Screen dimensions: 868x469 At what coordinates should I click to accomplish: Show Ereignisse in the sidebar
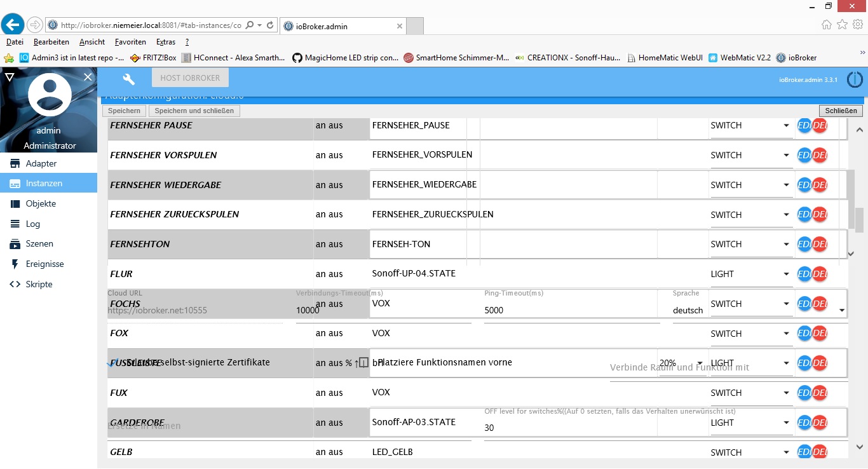48,264
